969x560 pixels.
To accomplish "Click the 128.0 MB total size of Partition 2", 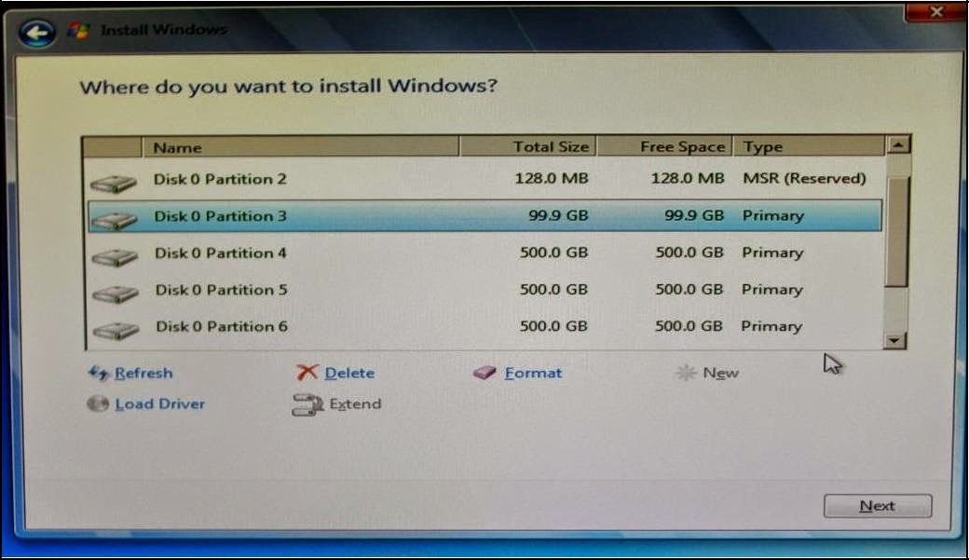I will [x=552, y=179].
